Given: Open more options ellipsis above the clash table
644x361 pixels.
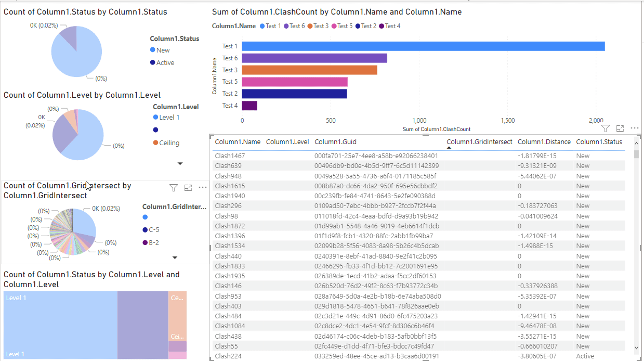Looking at the screenshot, I should [x=634, y=128].
